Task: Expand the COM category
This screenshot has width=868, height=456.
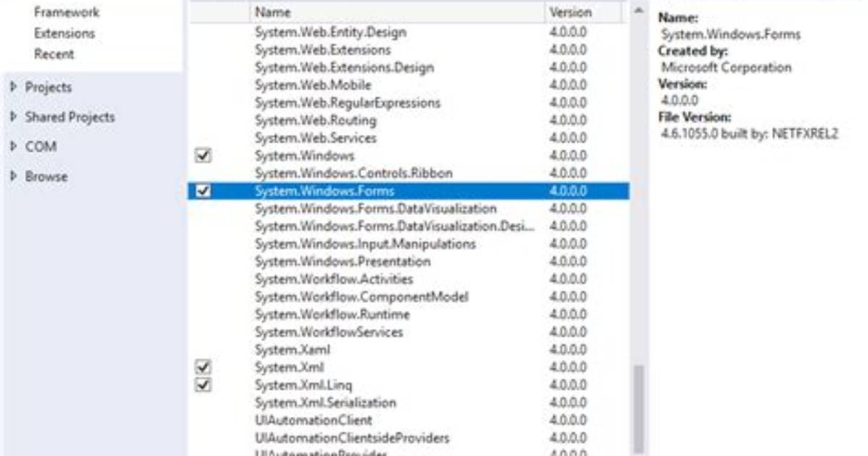Action: pyautogui.click(x=14, y=147)
